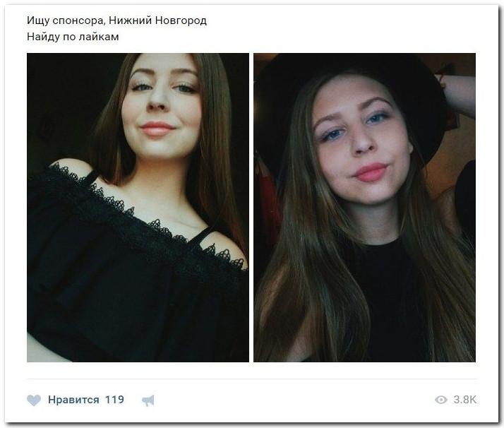This screenshot has width=504, height=428.
Task: Click the eye views icon
Action: tap(441, 400)
